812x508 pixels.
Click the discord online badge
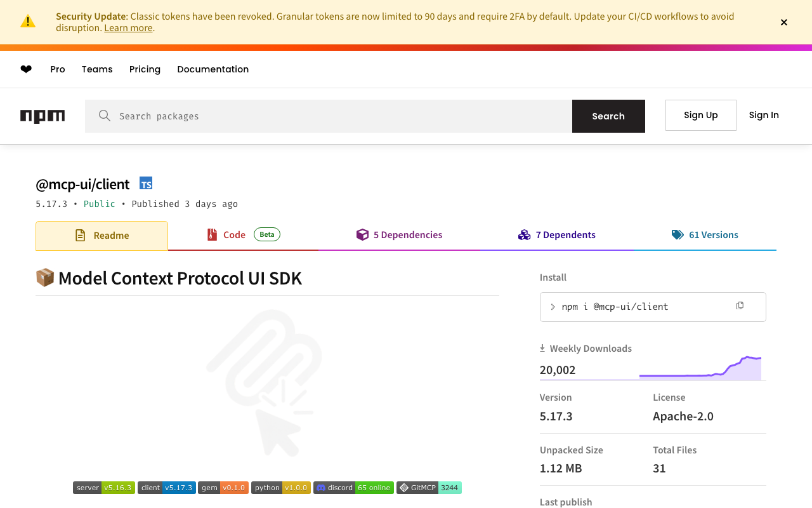point(353,488)
